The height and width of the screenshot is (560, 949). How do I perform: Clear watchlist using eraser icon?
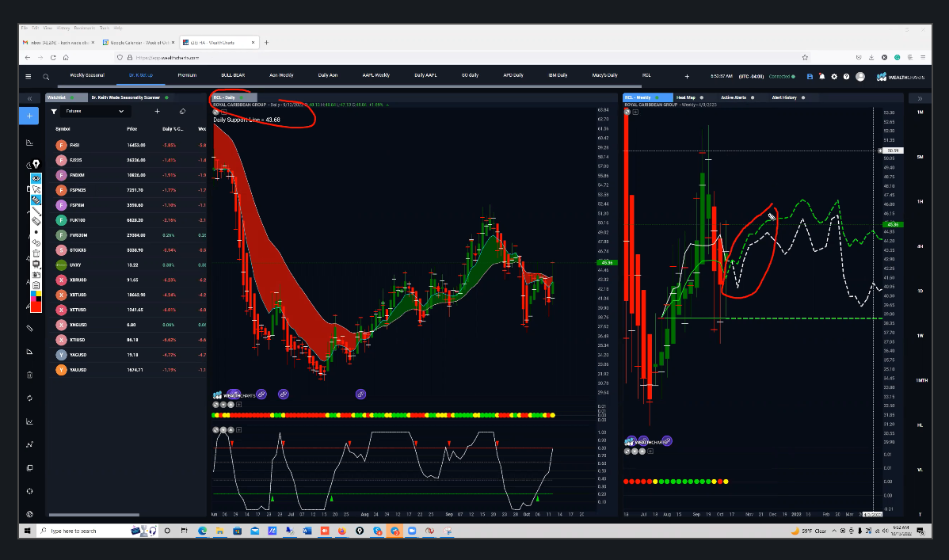182,112
